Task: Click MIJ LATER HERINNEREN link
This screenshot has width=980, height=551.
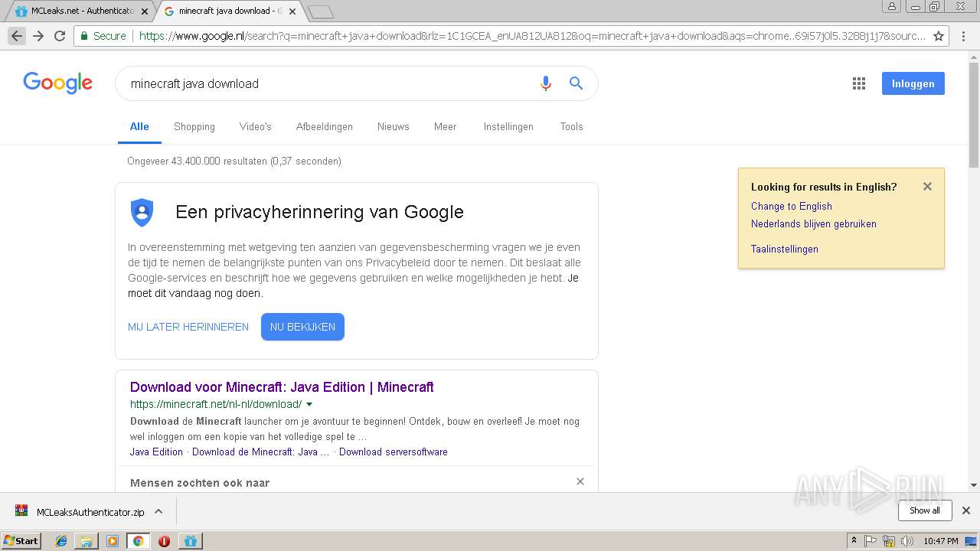Action: tap(188, 327)
